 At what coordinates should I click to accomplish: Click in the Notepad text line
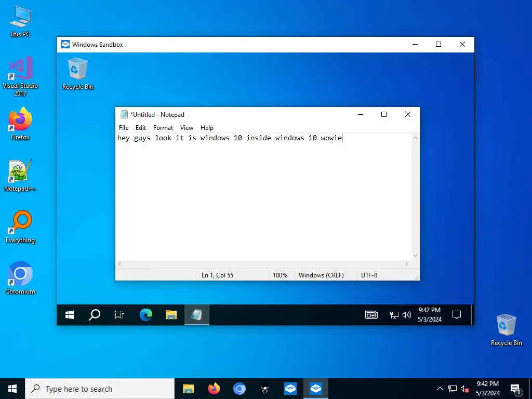pos(229,138)
